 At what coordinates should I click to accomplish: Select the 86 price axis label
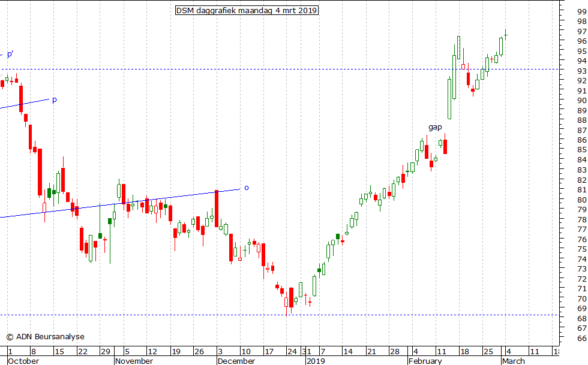[x=582, y=140]
